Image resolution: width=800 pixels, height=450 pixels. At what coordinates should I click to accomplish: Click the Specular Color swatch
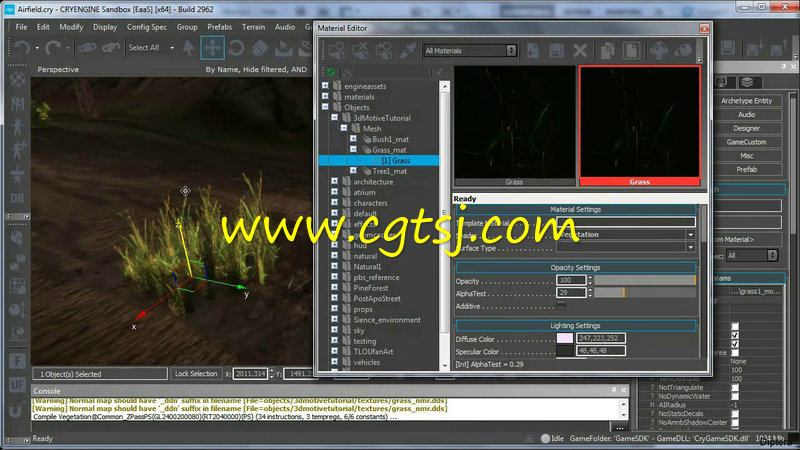[x=565, y=351]
